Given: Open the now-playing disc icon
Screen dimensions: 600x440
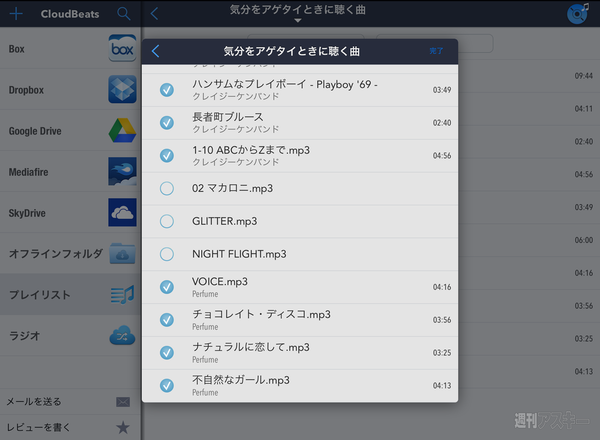Looking at the screenshot, I should (578, 14).
